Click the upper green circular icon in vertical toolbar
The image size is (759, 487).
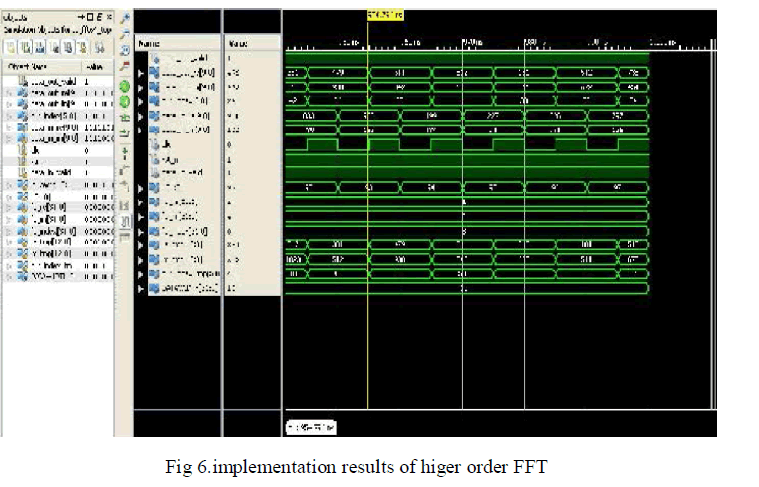pos(124,87)
